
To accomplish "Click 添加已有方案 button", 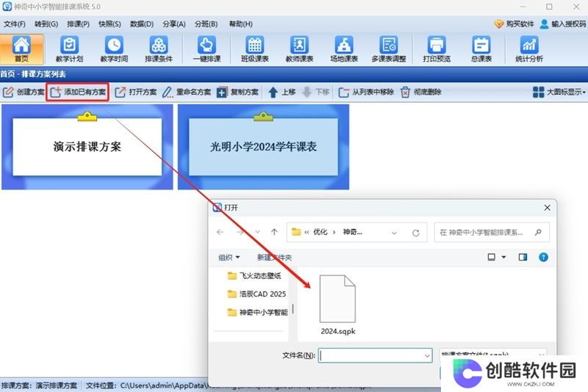I will pos(78,92).
